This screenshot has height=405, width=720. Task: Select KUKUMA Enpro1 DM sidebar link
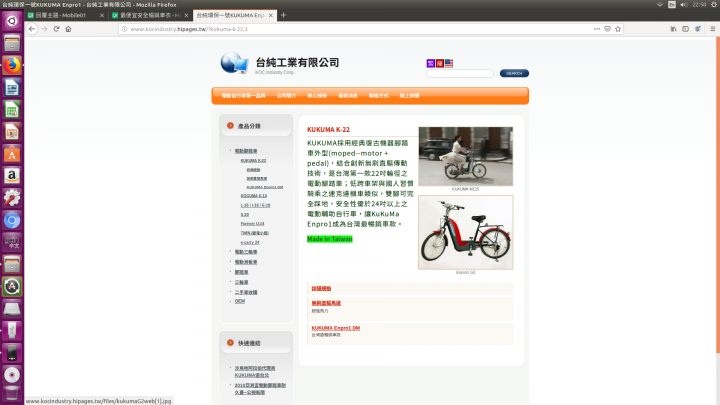click(265, 187)
